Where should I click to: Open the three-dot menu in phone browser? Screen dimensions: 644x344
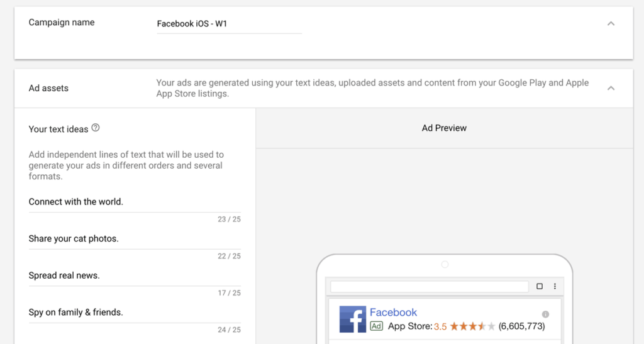coord(555,286)
